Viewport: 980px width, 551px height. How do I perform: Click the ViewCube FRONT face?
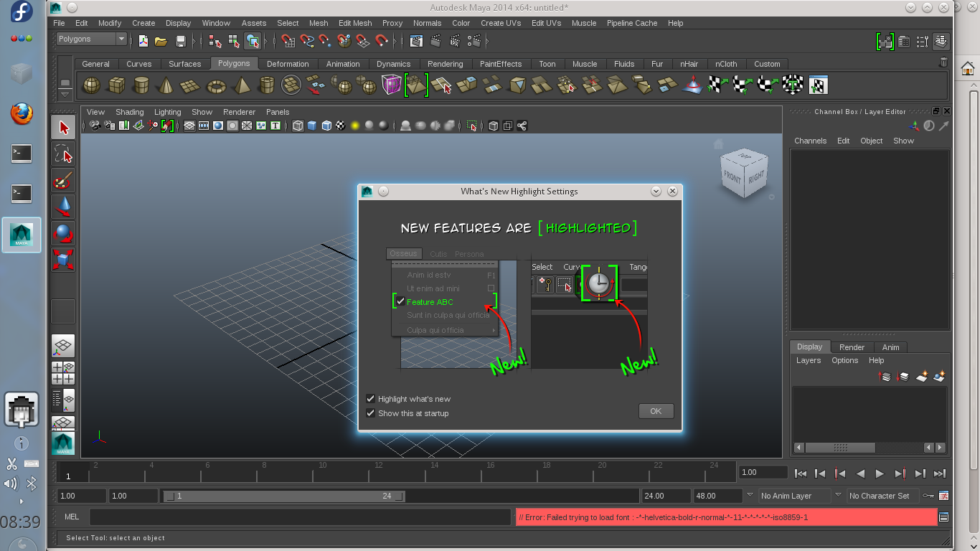coord(732,178)
